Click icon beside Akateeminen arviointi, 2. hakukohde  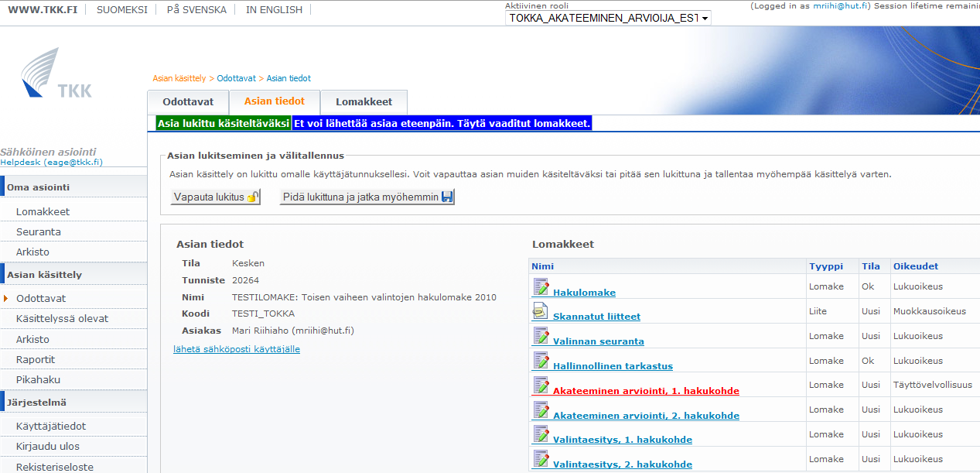[541, 410]
